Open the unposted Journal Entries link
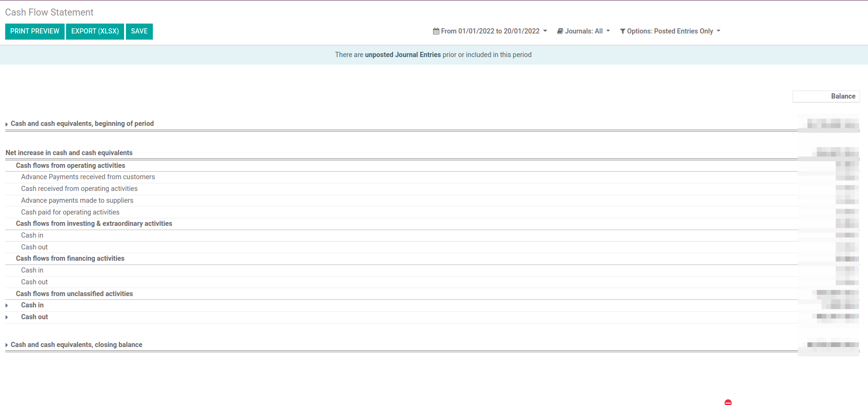 [x=402, y=55]
